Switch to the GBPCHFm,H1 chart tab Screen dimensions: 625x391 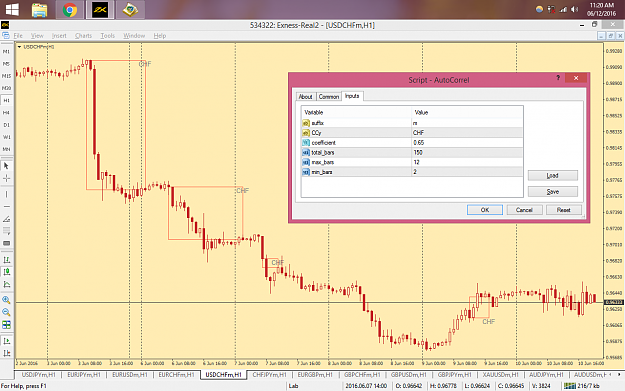pos(362,375)
